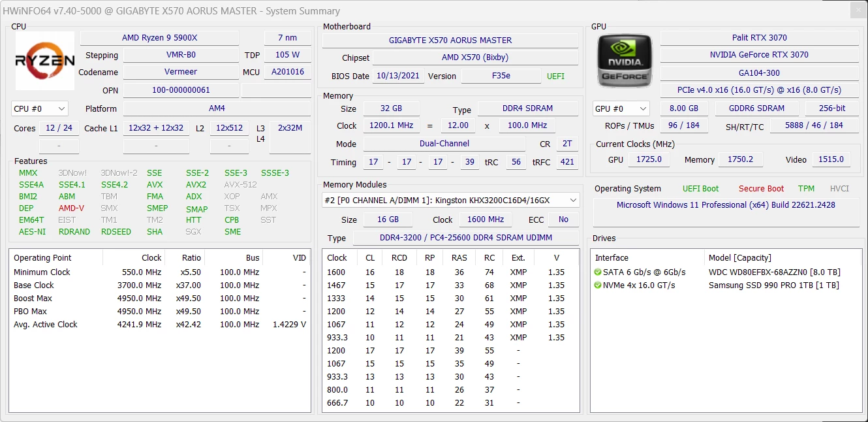Click the green TPM label
Screen dimensions: 868x422
[806, 189]
